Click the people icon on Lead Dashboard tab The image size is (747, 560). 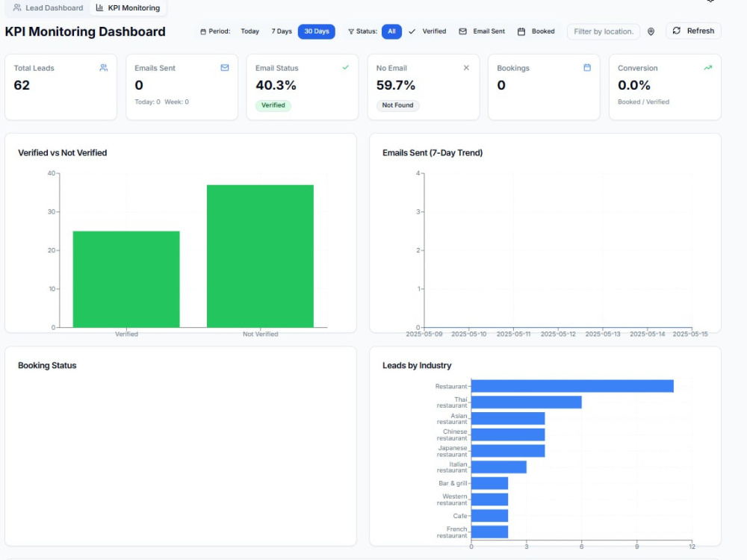click(17, 7)
